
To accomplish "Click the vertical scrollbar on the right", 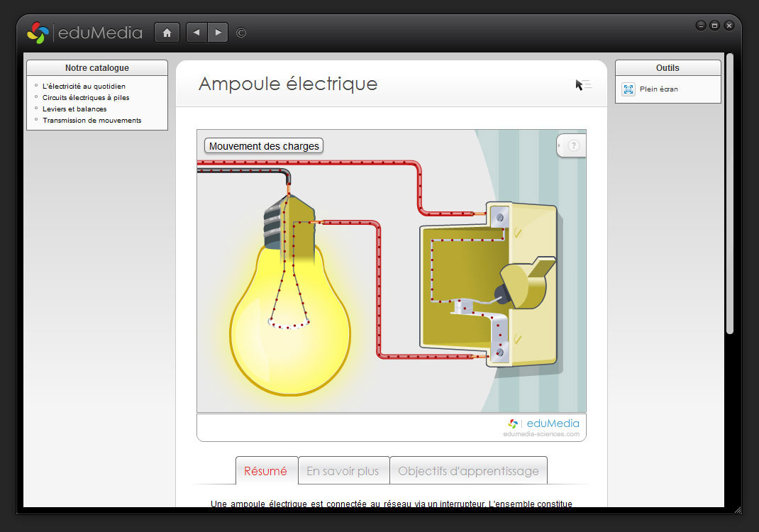I will (x=729, y=192).
